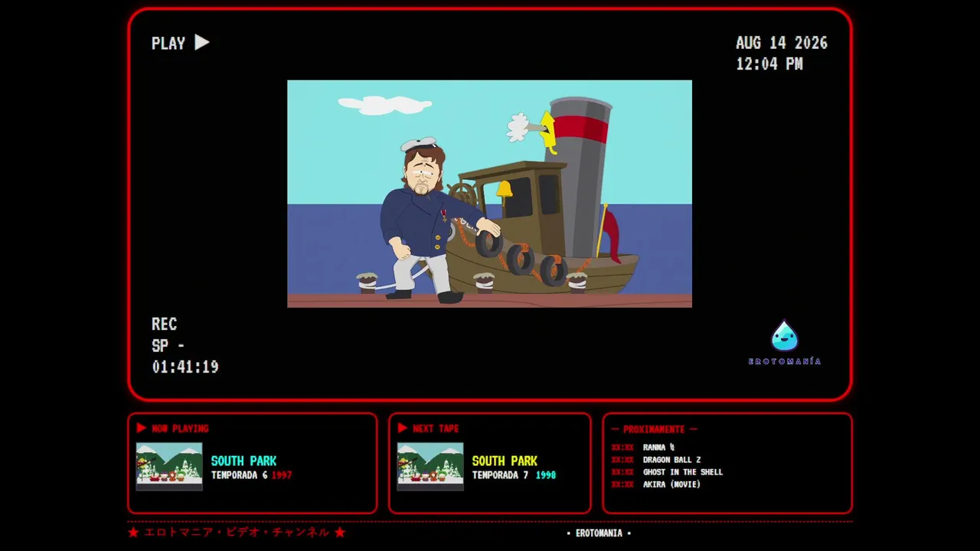This screenshot has width=980, height=551.
Task: Click the NOW PLAYING heading text
Action: point(180,429)
